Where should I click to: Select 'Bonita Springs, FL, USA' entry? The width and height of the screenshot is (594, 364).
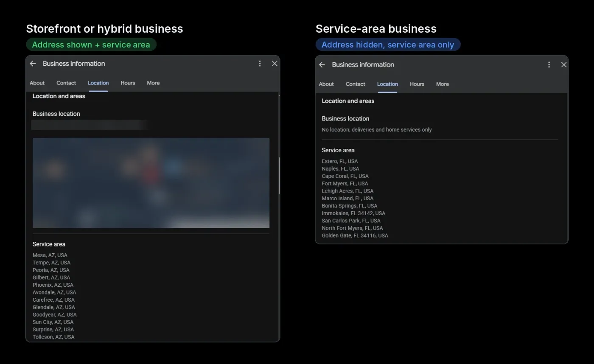point(350,206)
